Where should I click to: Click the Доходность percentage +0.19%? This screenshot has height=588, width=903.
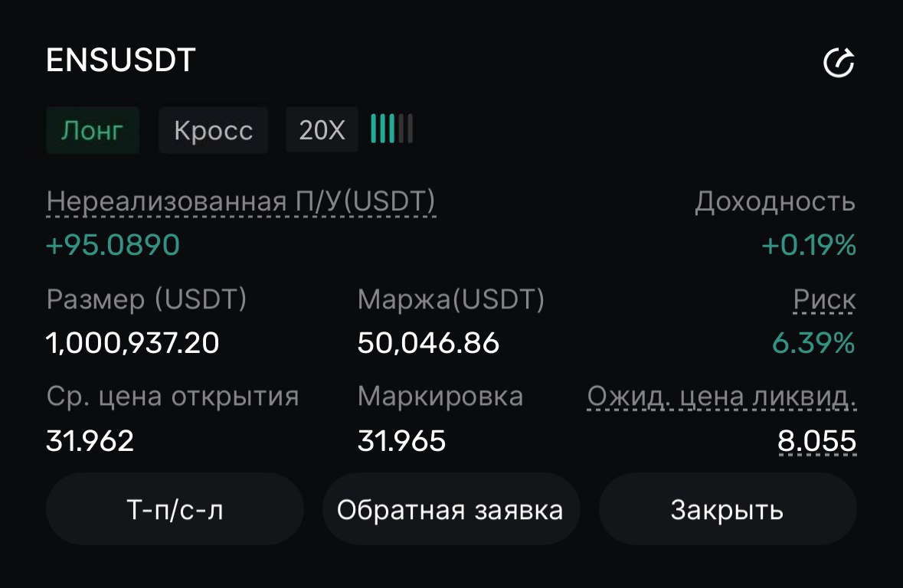(x=808, y=246)
